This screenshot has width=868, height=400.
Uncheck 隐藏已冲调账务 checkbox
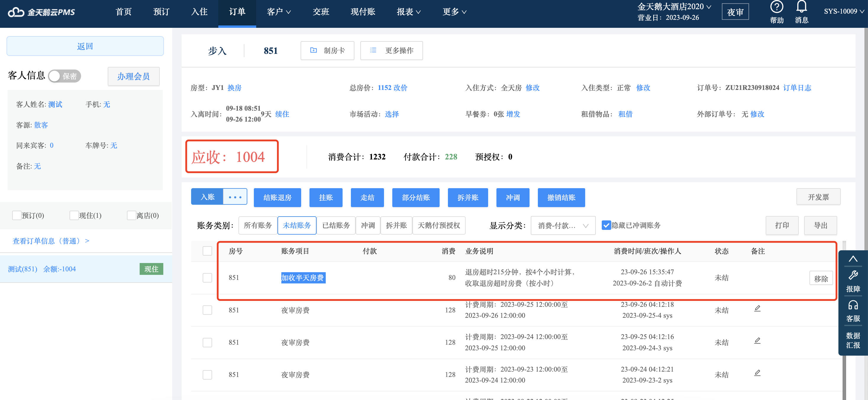tap(606, 225)
